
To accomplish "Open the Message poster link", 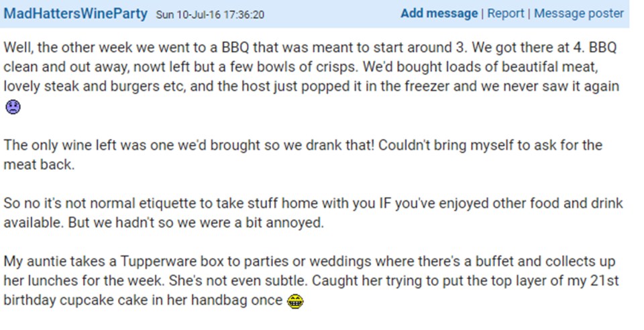I will [579, 13].
